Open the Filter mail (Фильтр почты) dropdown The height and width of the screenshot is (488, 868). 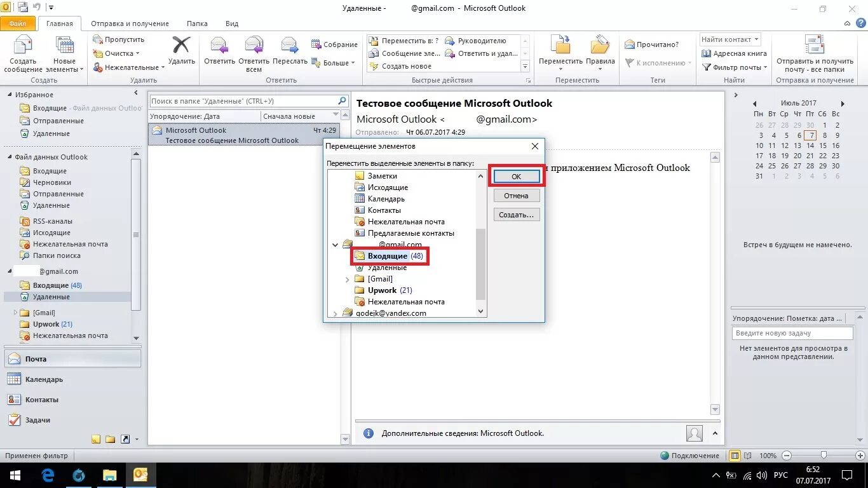735,67
